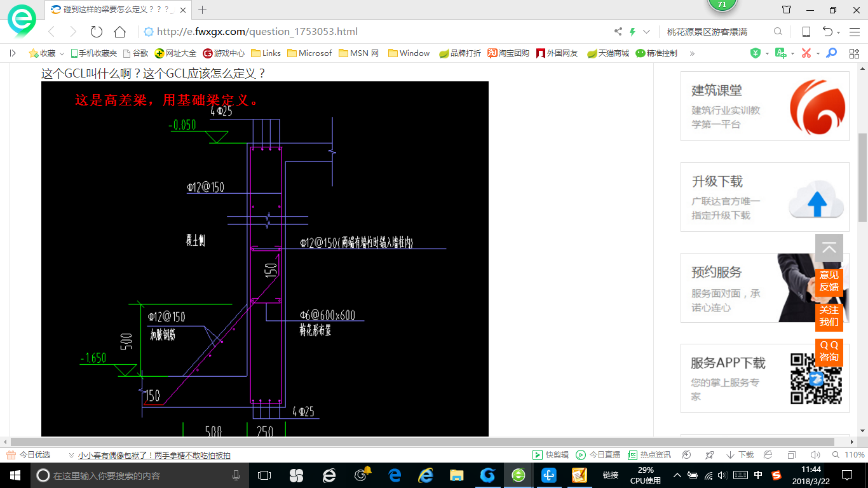Viewport: 868px width, 488px height.
Task: Open the skin/wardrobe icon in title bar
Action: pos(787,10)
